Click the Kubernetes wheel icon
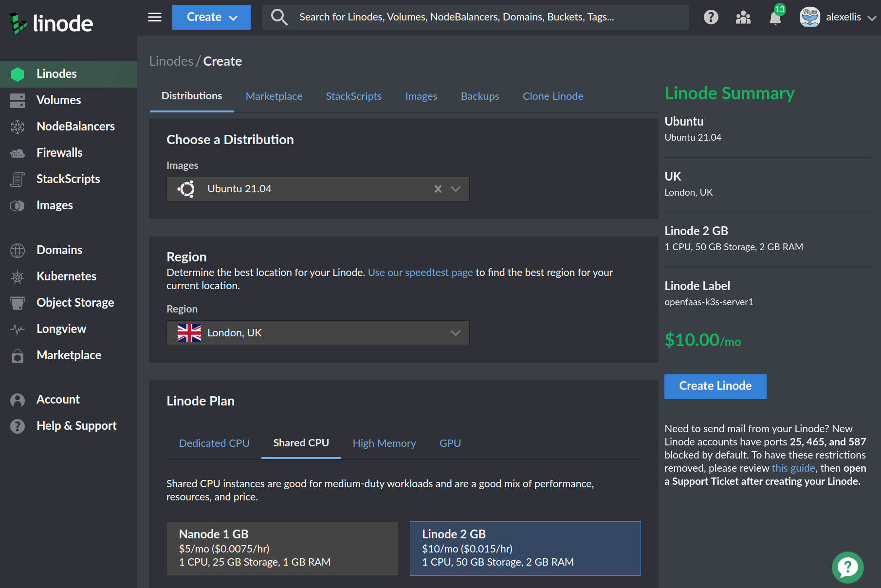Image resolution: width=881 pixels, height=588 pixels. 18,276
